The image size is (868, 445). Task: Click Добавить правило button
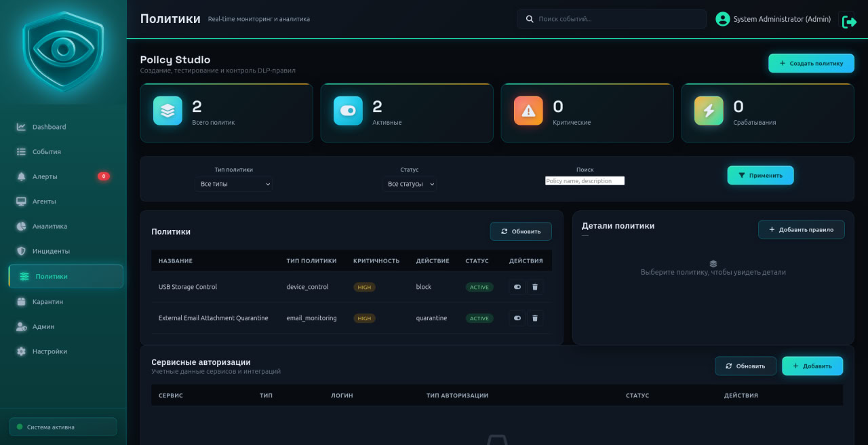[x=801, y=229]
